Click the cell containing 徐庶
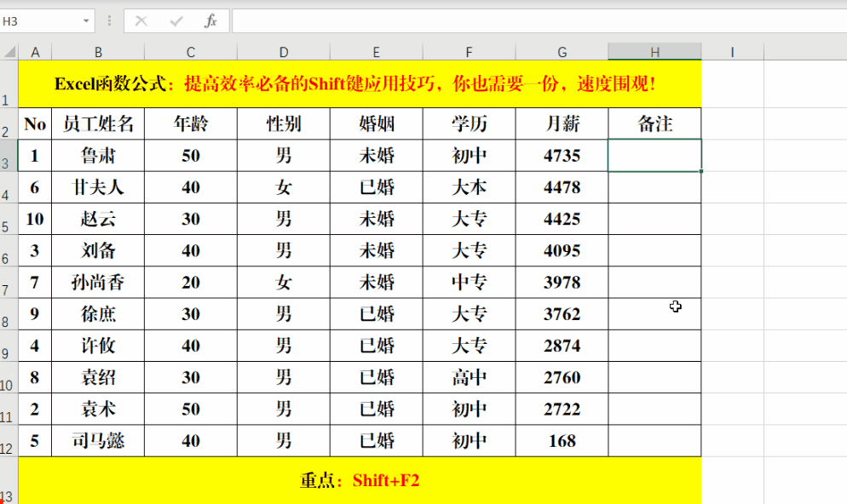The width and height of the screenshot is (847, 504). [x=98, y=314]
